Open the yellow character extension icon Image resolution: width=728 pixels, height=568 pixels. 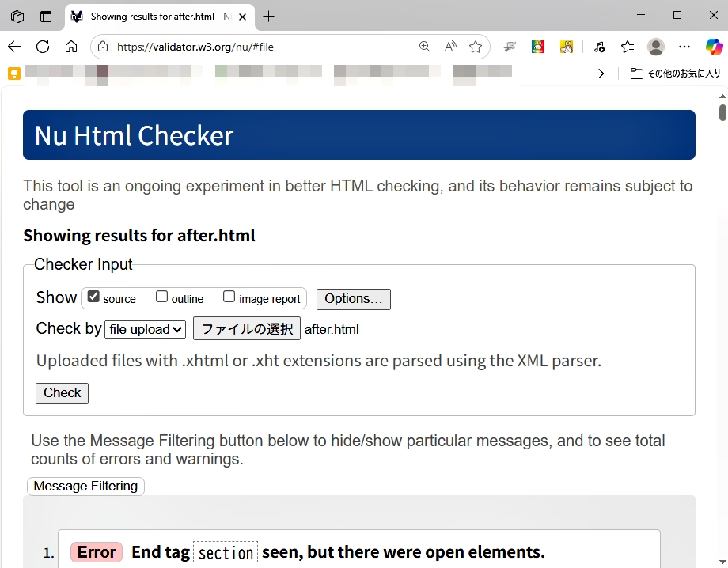567,47
